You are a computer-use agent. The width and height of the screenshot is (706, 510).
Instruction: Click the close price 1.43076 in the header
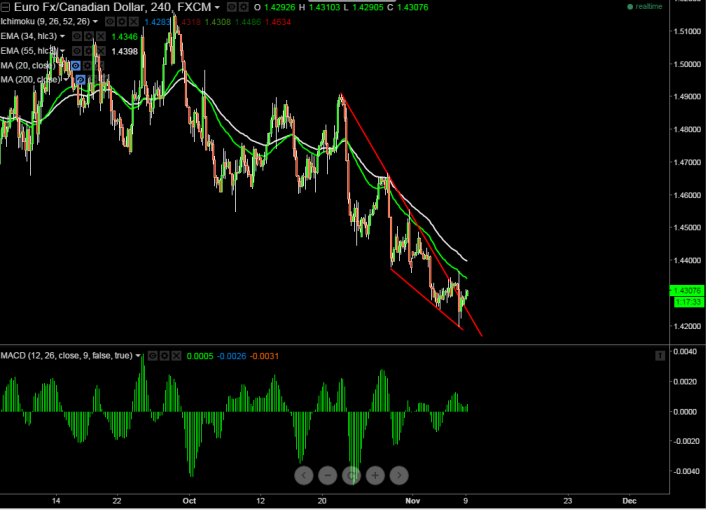[413, 7]
